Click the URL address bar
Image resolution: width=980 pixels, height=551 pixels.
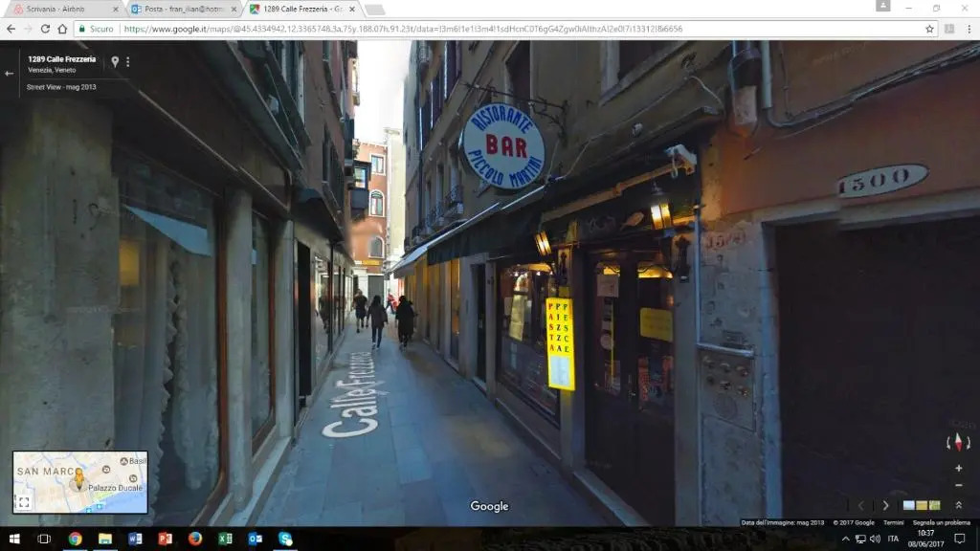click(x=517, y=29)
